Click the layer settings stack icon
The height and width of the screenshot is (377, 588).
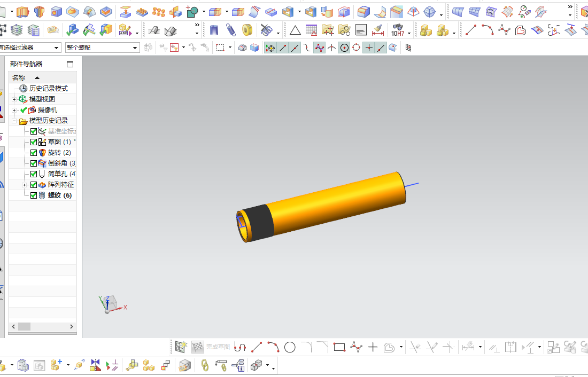click(x=16, y=30)
